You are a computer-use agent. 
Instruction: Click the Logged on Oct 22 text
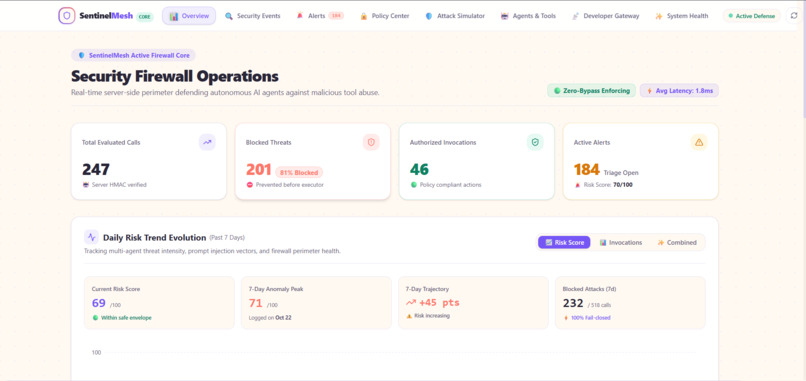(x=270, y=318)
